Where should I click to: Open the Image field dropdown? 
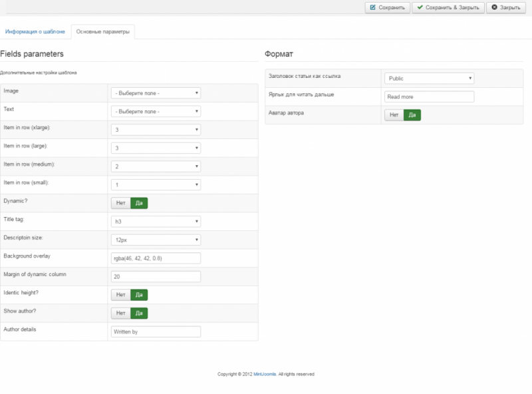(x=156, y=93)
